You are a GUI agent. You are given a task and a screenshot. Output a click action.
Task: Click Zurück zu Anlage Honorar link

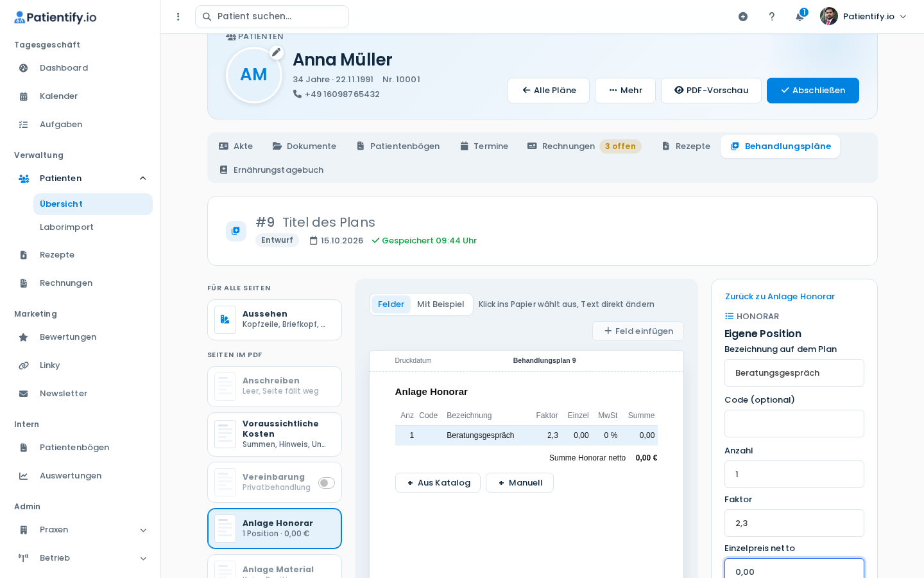(780, 297)
